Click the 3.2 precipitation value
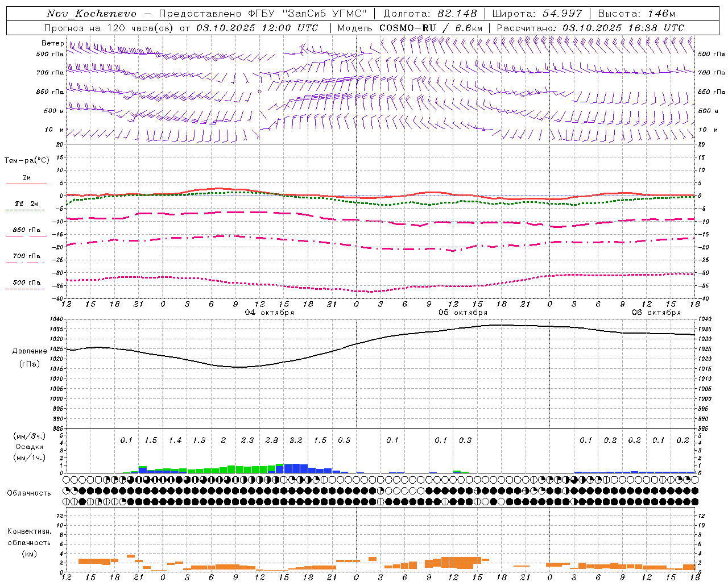728x582 pixels. click(296, 440)
